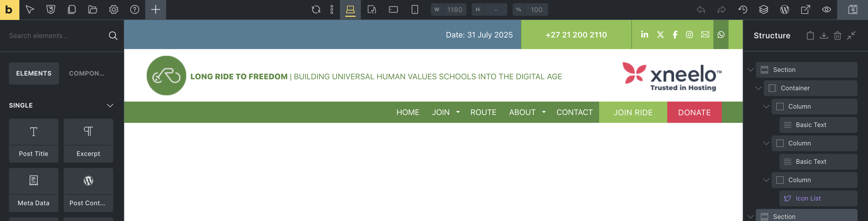Click the undo arrow icon
This screenshot has height=221, width=868.
701,10
